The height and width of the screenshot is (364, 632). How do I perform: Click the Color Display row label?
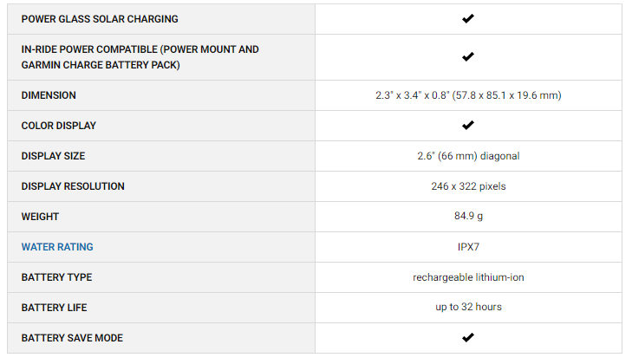tap(59, 126)
